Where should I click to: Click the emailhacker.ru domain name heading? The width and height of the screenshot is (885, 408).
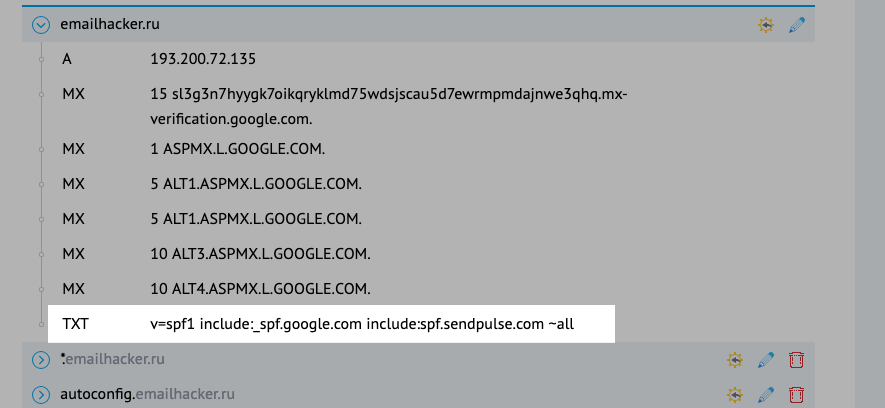(x=110, y=25)
